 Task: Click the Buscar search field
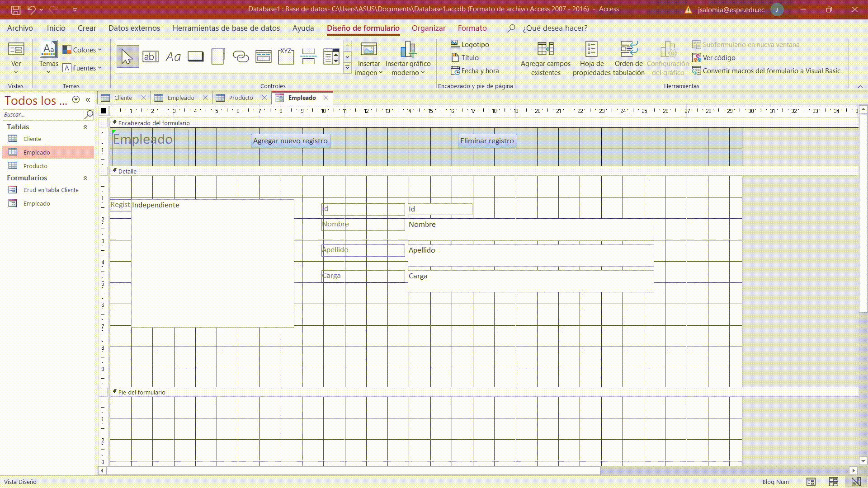tap(43, 115)
